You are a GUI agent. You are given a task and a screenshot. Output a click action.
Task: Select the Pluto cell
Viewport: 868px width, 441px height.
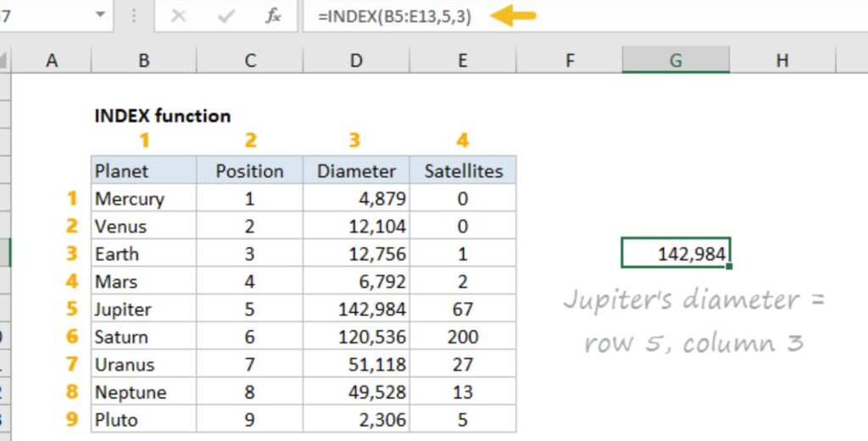(x=144, y=420)
